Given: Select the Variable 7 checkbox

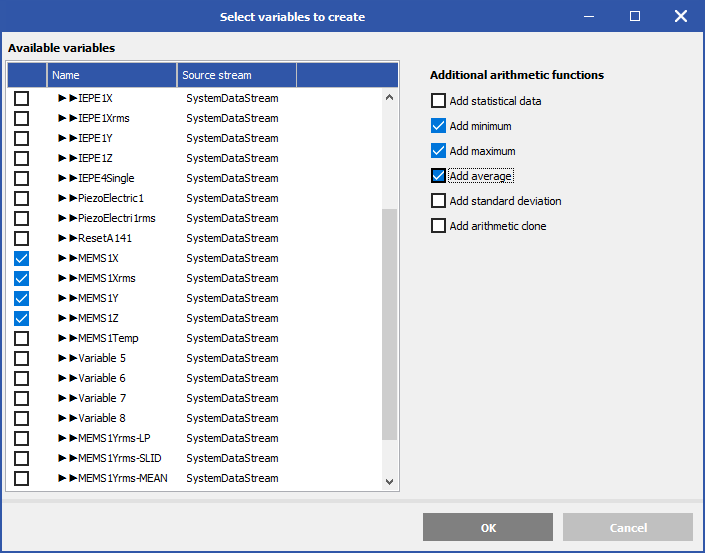Looking at the screenshot, I should click(21, 398).
